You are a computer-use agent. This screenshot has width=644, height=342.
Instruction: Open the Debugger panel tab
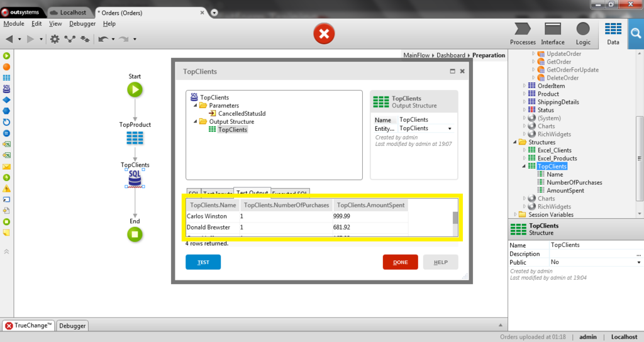(72, 326)
